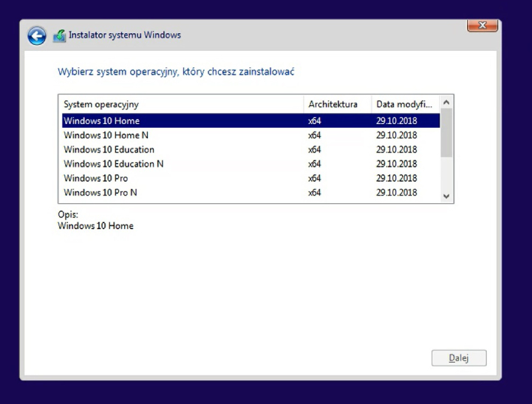532x404 pixels.
Task: Select Windows 10 Pro row
Action: coord(250,178)
